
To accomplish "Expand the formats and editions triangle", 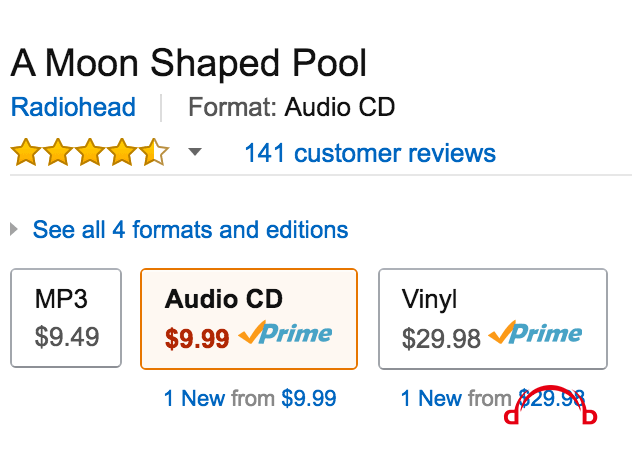I will [x=14, y=229].
